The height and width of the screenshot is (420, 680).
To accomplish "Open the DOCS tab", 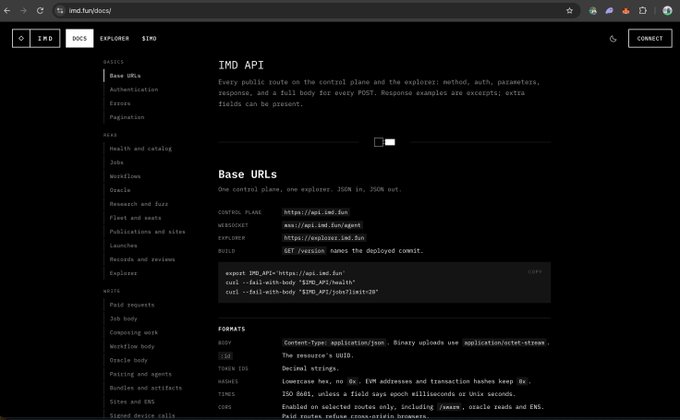I will [x=79, y=38].
